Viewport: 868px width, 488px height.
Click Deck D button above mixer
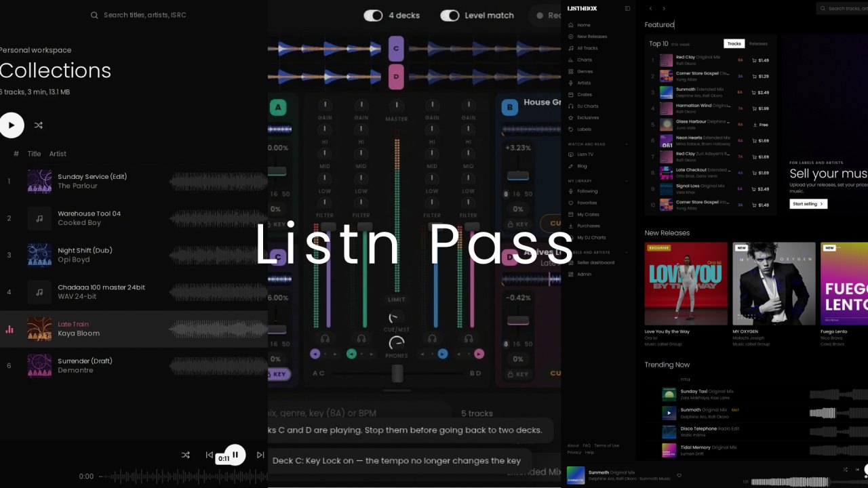coord(396,77)
